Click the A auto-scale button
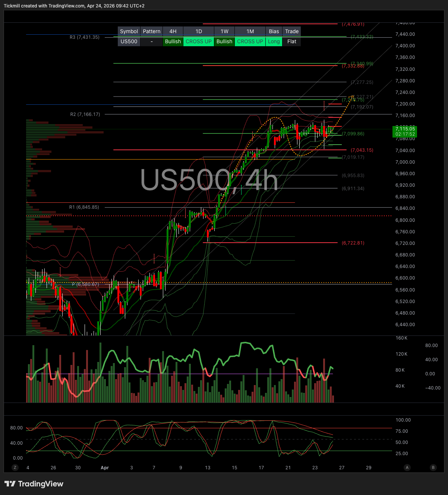448x495 pixels. click(407, 467)
